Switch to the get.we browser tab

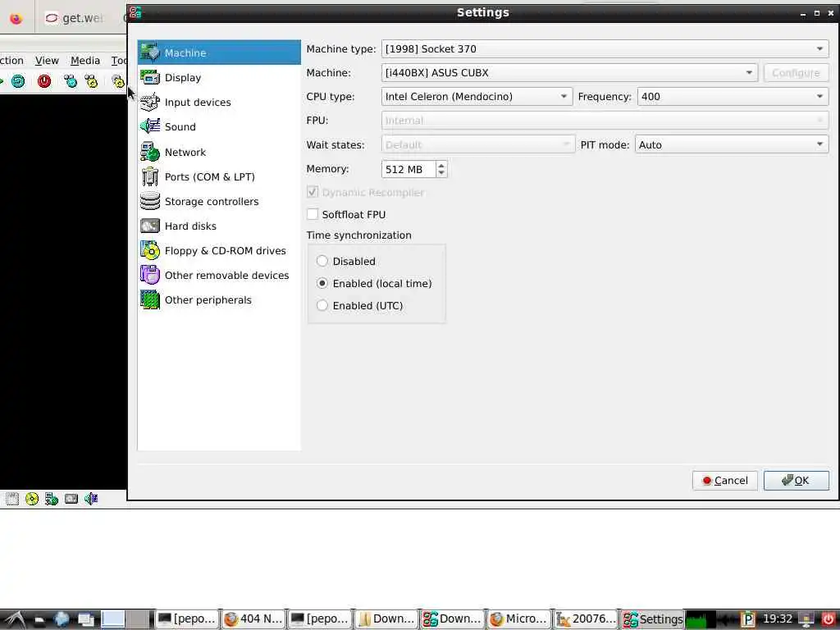(x=75, y=18)
